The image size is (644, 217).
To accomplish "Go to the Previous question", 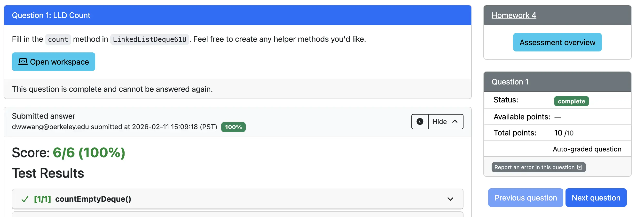I will pos(525,198).
